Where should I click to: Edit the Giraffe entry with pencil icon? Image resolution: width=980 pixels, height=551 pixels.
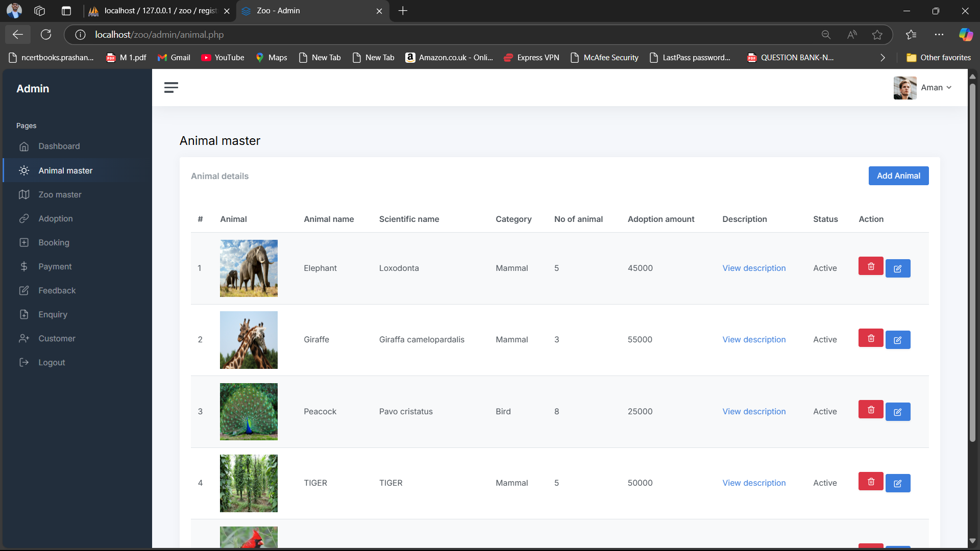point(898,340)
